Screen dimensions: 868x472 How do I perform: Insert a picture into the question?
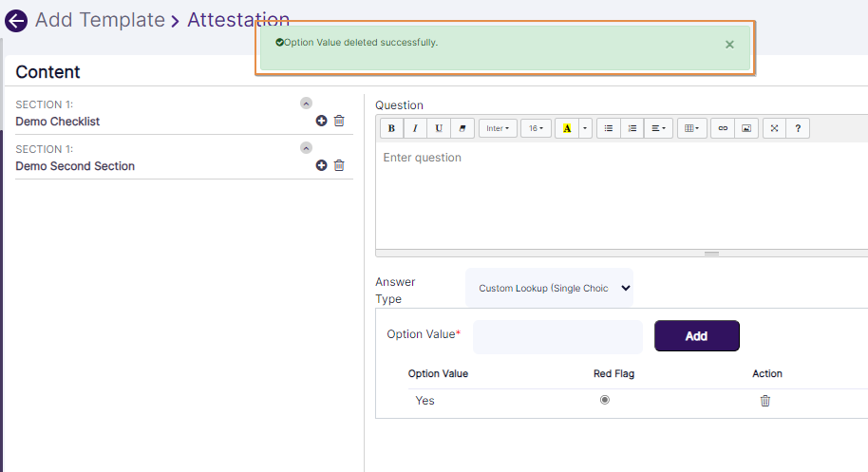point(746,128)
